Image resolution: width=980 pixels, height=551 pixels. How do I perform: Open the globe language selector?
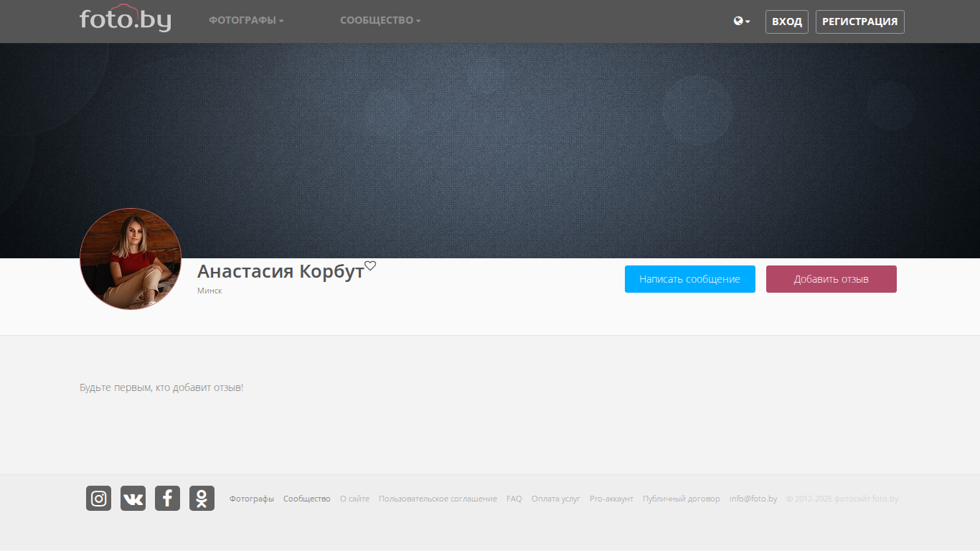point(742,21)
